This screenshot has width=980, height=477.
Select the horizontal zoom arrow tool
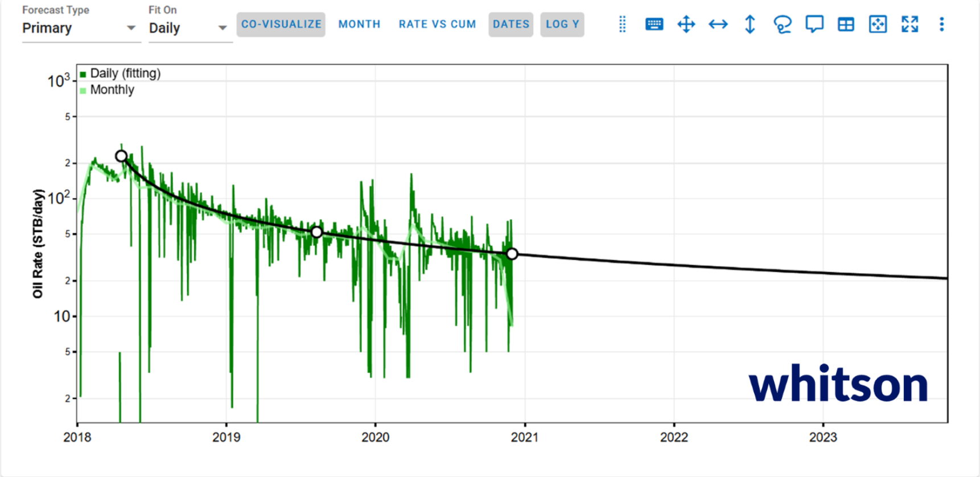tap(718, 24)
